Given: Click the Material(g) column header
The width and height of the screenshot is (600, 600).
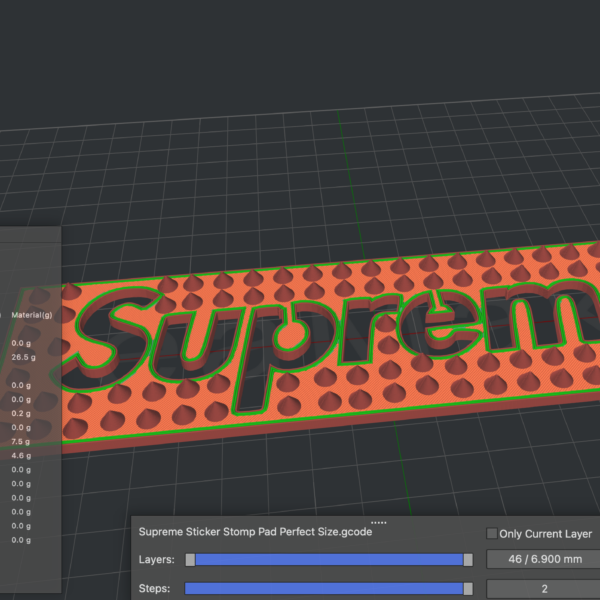Looking at the screenshot, I should 32,315.
